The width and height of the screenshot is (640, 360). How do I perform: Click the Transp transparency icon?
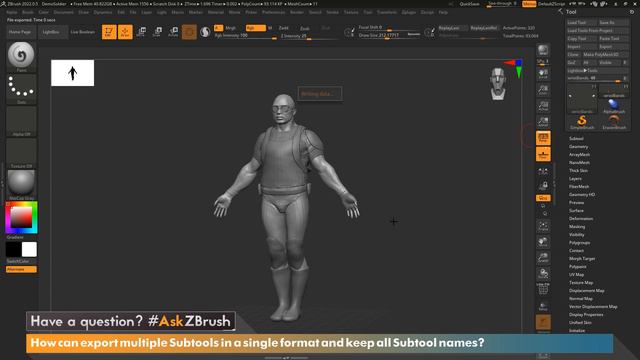pyautogui.click(x=543, y=306)
